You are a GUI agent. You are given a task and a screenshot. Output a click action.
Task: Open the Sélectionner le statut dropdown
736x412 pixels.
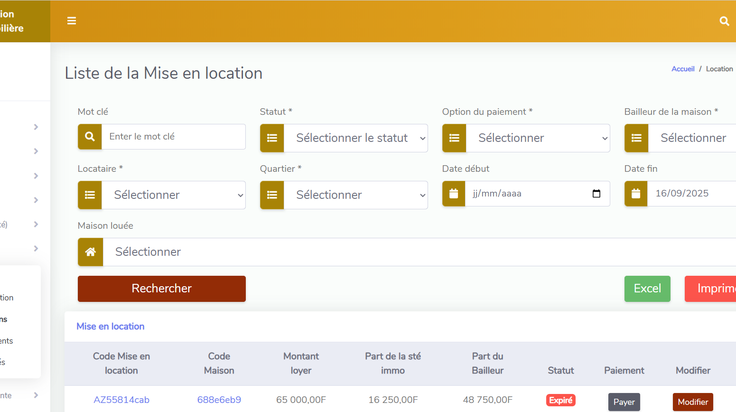coord(356,138)
